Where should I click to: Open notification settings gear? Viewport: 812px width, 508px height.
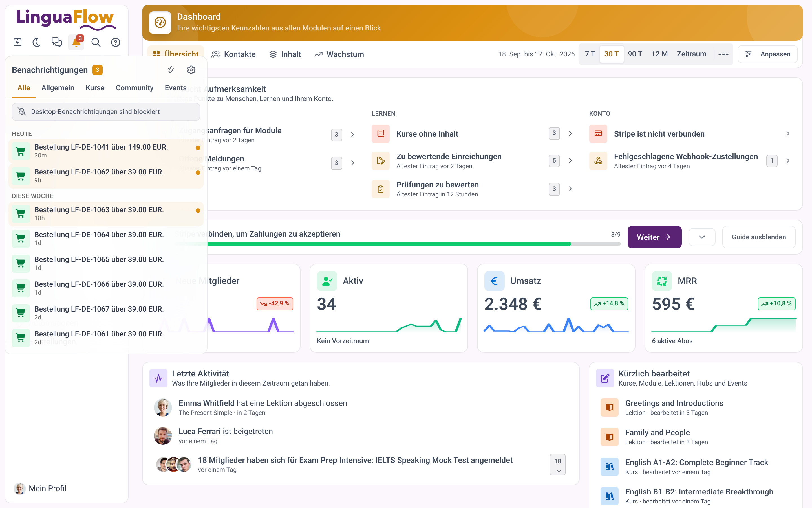pos(191,70)
